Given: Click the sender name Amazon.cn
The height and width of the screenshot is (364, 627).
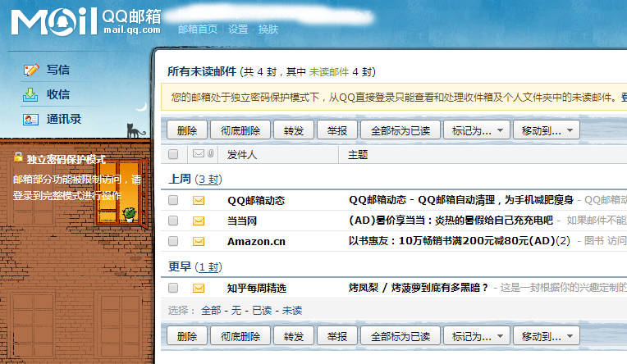Looking at the screenshot, I should coord(256,241).
